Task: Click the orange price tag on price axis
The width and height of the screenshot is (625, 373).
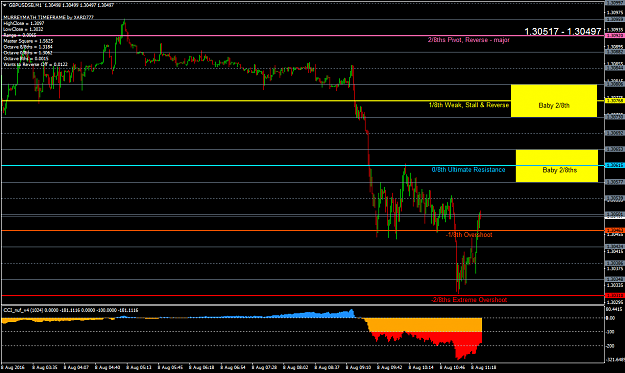Action: (614, 230)
